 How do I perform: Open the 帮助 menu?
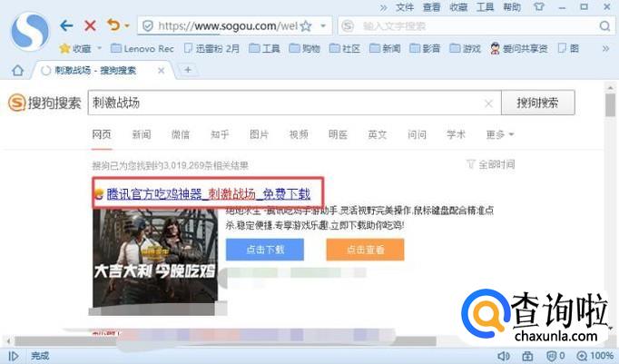(x=512, y=7)
